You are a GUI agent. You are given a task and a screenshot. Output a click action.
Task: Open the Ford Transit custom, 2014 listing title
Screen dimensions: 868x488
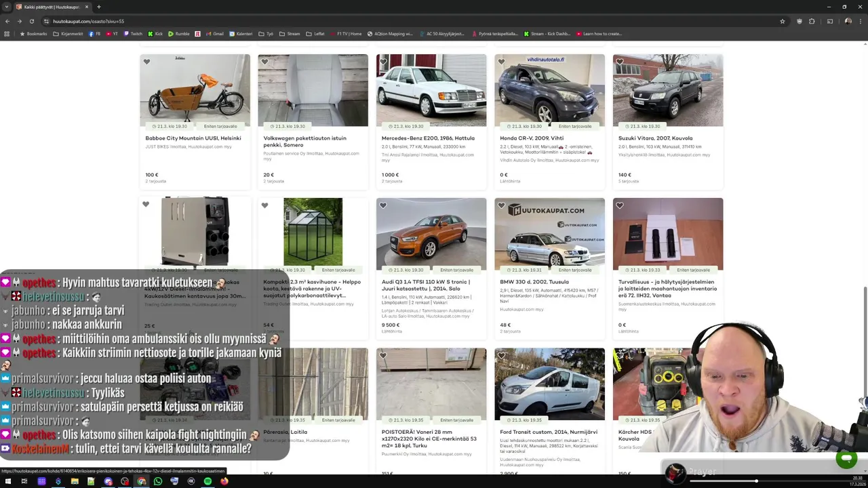point(549,432)
